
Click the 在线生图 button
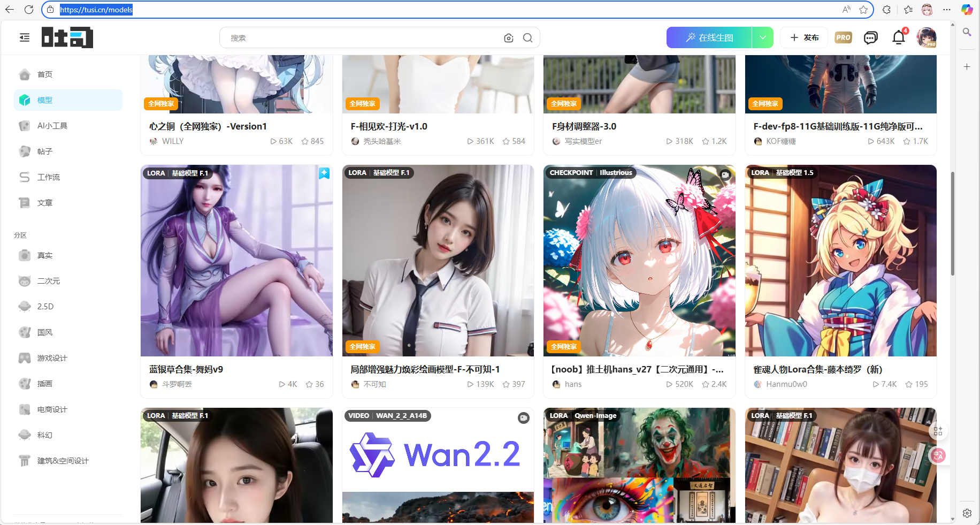click(709, 37)
